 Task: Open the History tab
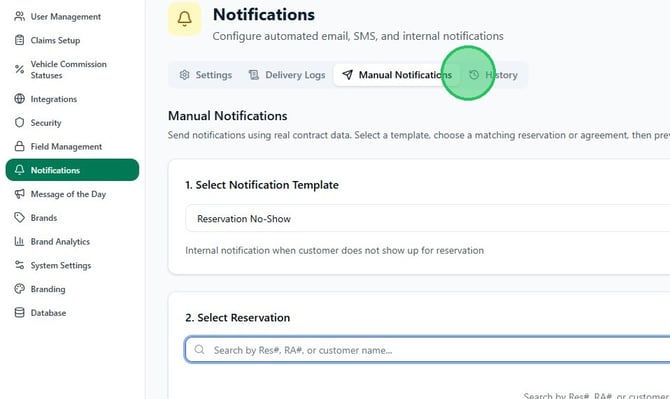[493, 75]
